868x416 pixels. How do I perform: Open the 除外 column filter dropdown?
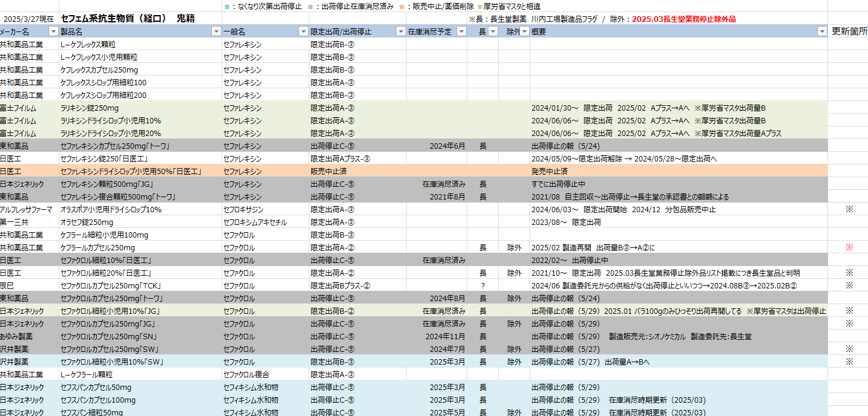[524, 31]
